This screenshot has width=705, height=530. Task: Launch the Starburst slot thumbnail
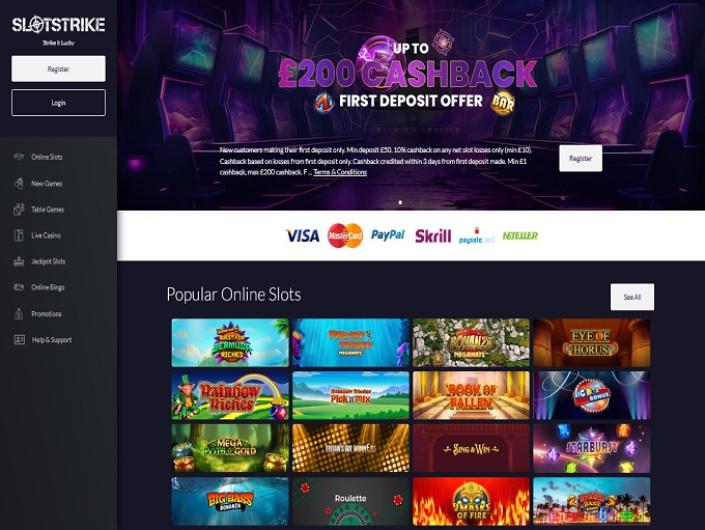(592, 448)
